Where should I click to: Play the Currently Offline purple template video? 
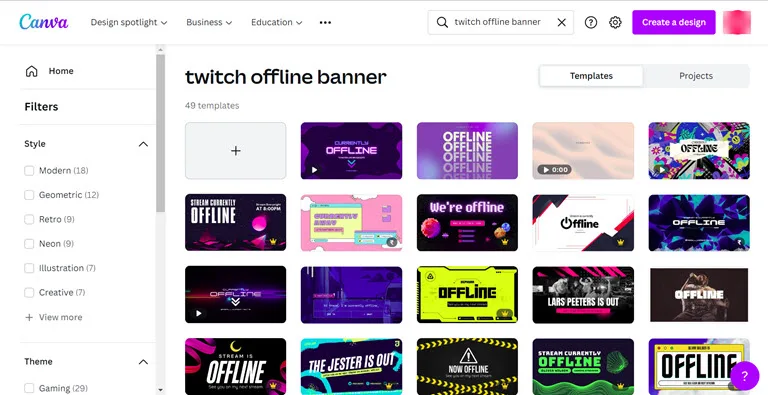pyautogui.click(x=314, y=170)
